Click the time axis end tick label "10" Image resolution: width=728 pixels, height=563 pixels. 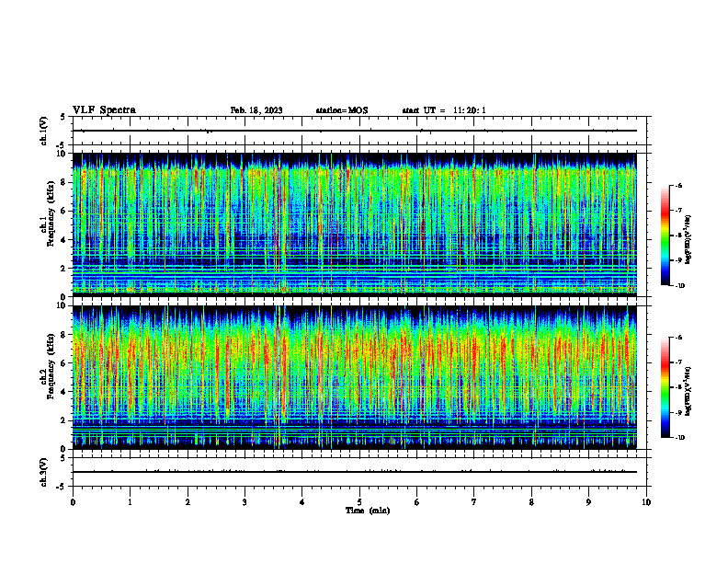pos(646,502)
